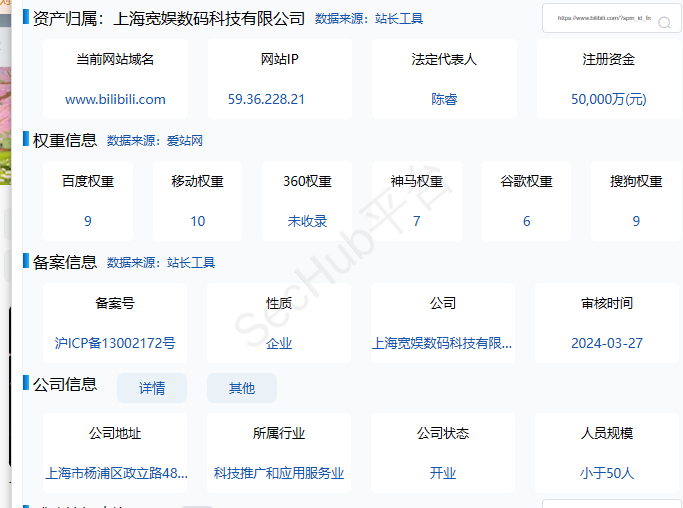Image resolution: width=683 pixels, height=508 pixels.
Task: Click the 神马权重 value 7
Action: pos(417,221)
